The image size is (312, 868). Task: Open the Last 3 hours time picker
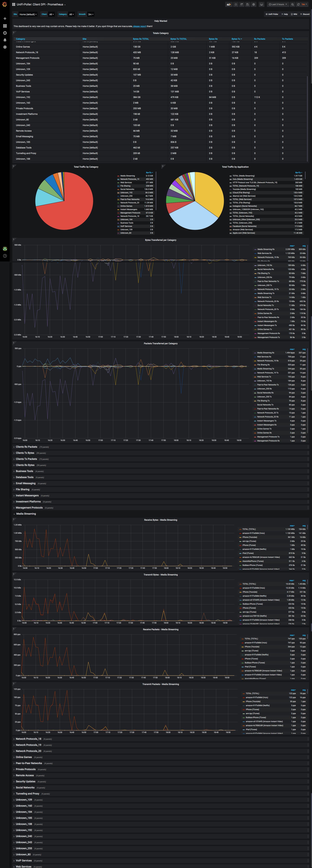(x=278, y=4)
